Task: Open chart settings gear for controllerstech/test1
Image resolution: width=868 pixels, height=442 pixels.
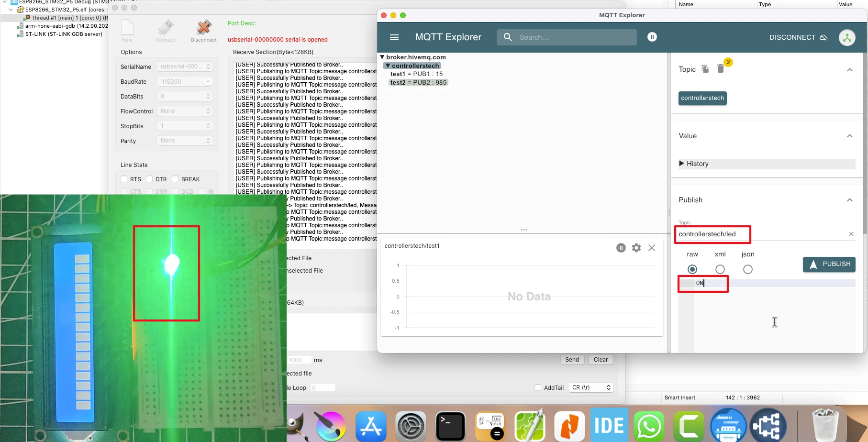Action: tap(636, 248)
